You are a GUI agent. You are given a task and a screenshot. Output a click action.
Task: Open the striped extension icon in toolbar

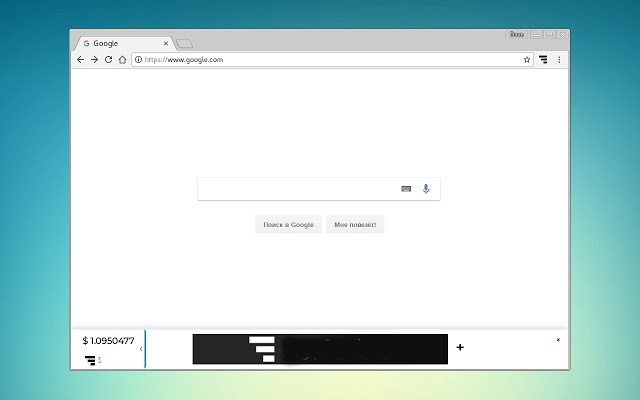[x=543, y=60]
